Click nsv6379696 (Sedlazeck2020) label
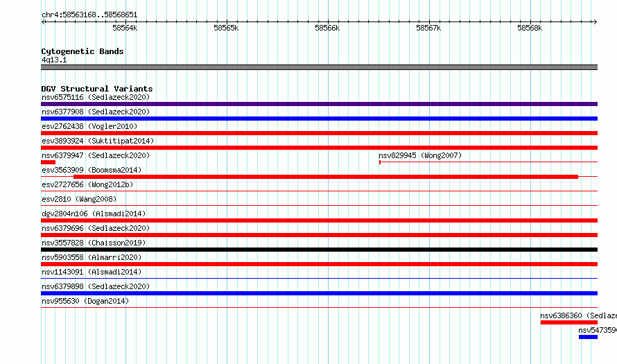 96,228
